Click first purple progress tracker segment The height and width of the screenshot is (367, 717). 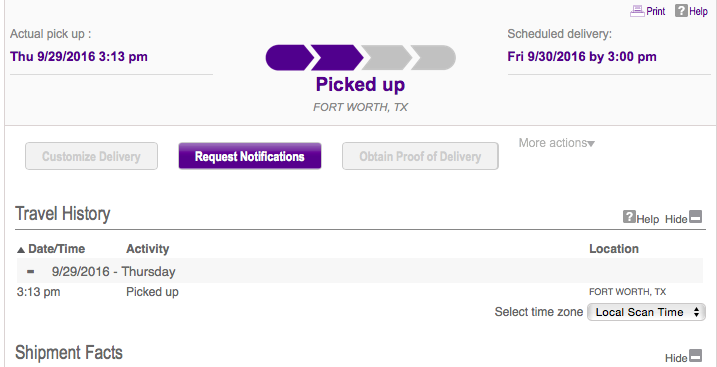[x=289, y=58]
